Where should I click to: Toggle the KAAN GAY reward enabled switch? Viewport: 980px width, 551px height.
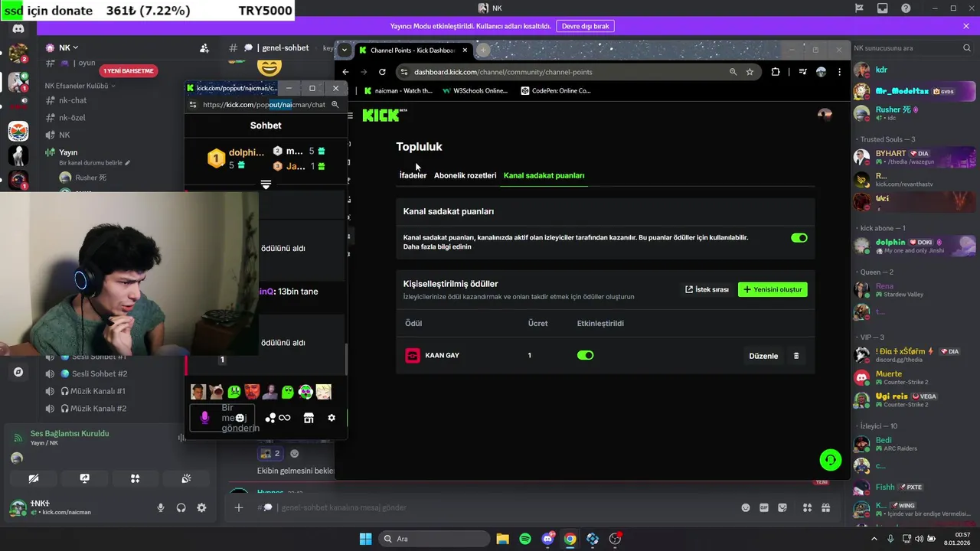tap(585, 355)
